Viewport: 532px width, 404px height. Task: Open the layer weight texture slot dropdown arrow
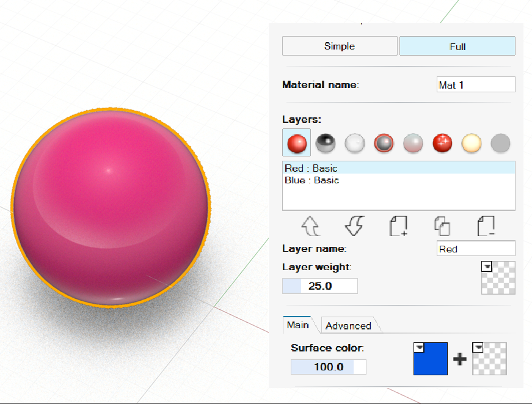(x=487, y=266)
